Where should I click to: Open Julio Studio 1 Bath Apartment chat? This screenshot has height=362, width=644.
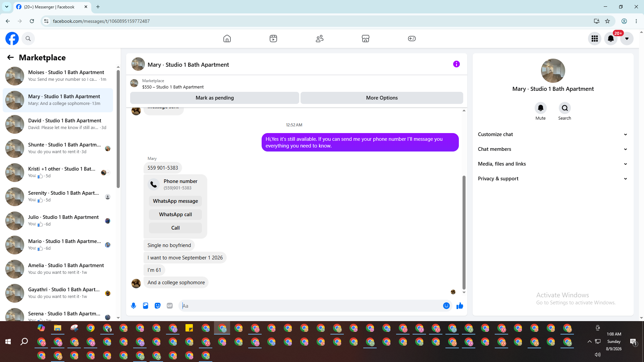(x=58, y=221)
